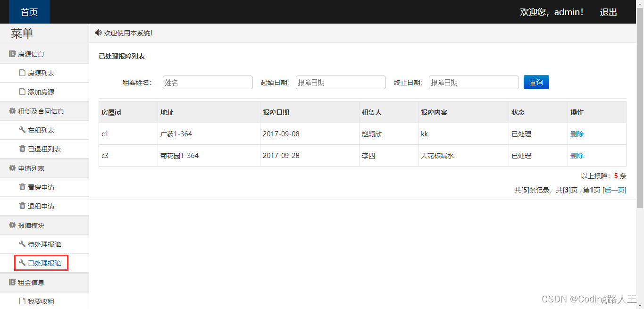Click 已处理 status in c3 row
644x309 pixels.
point(521,156)
